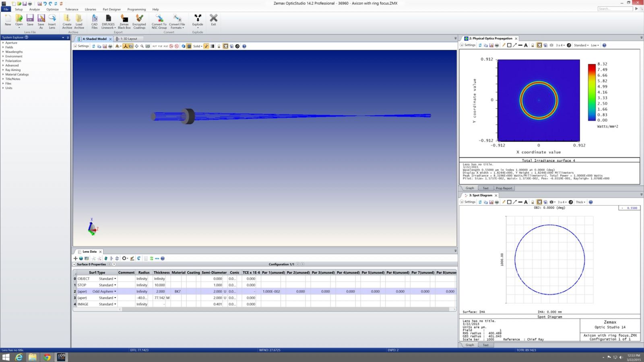Print the Shaded Model window
Image resolution: width=644 pixels, height=362 pixels.
(x=110, y=46)
